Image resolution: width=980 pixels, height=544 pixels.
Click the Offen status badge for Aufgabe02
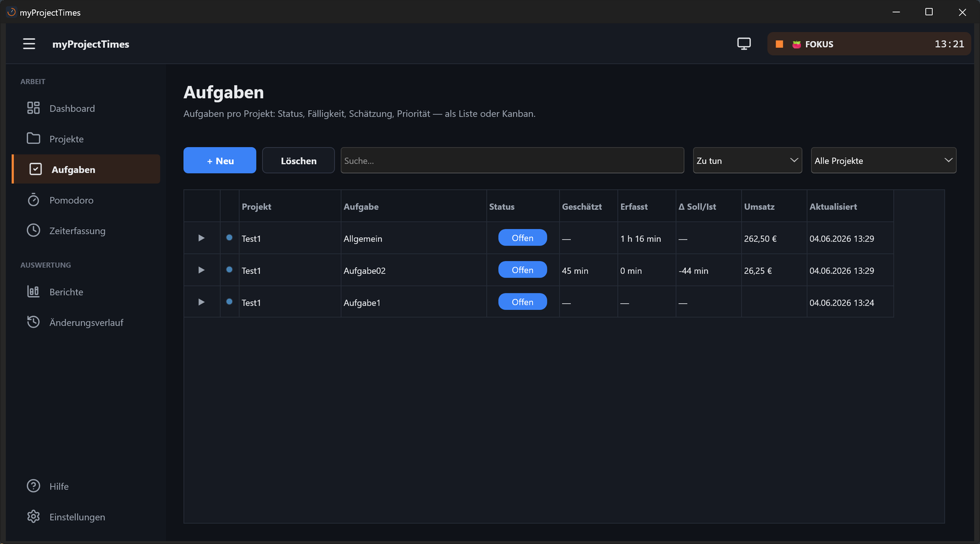pyautogui.click(x=522, y=270)
